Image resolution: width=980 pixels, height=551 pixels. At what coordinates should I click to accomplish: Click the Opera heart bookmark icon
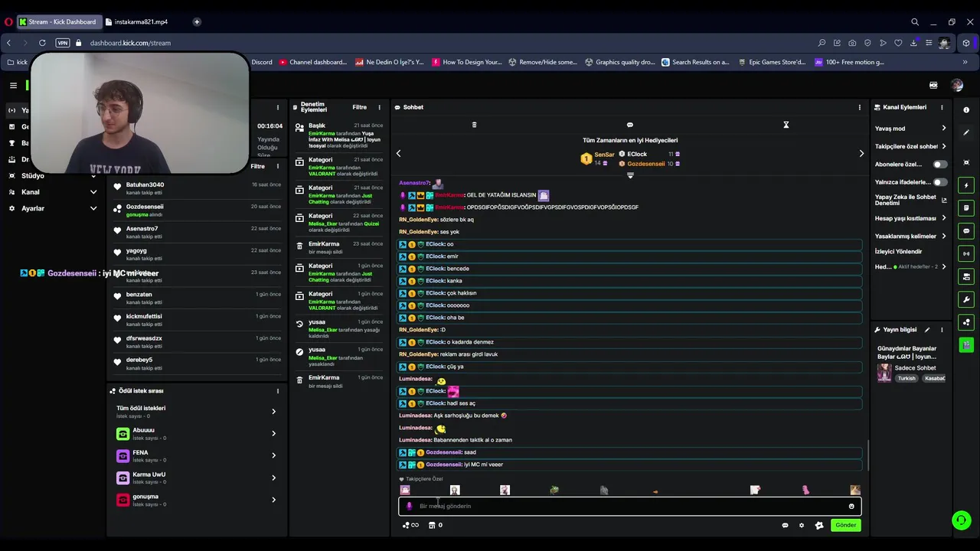[x=898, y=43]
